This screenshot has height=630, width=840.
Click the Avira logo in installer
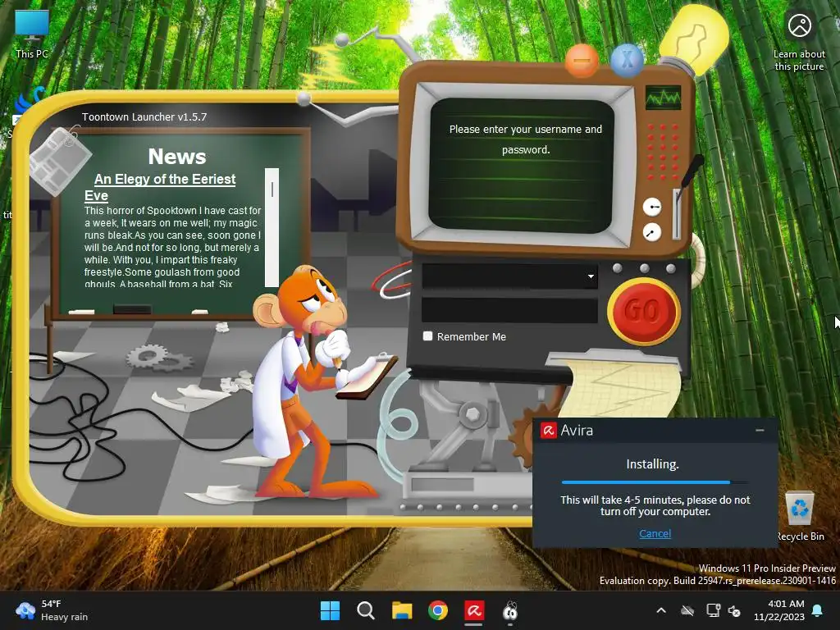(x=548, y=430)
